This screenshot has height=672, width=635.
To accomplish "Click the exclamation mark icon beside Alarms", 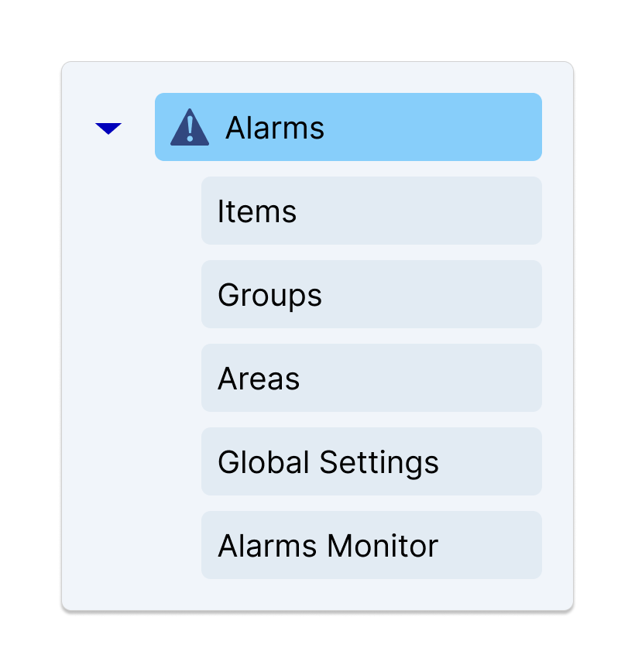I will pyautogui.click(x=189, y=129).
